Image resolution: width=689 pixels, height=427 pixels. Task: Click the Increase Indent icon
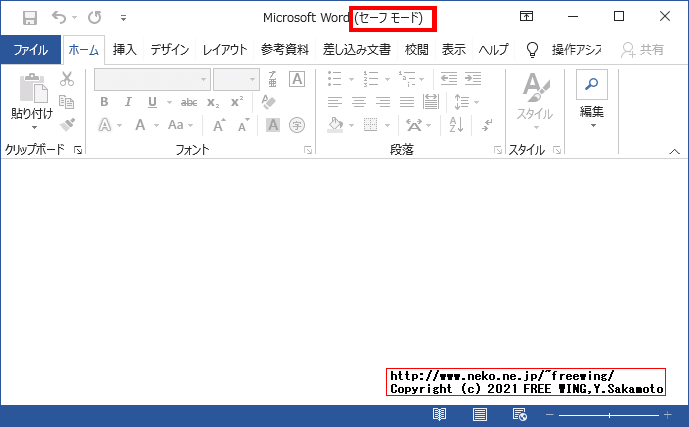pyautogui.click(x=473, y=79)
